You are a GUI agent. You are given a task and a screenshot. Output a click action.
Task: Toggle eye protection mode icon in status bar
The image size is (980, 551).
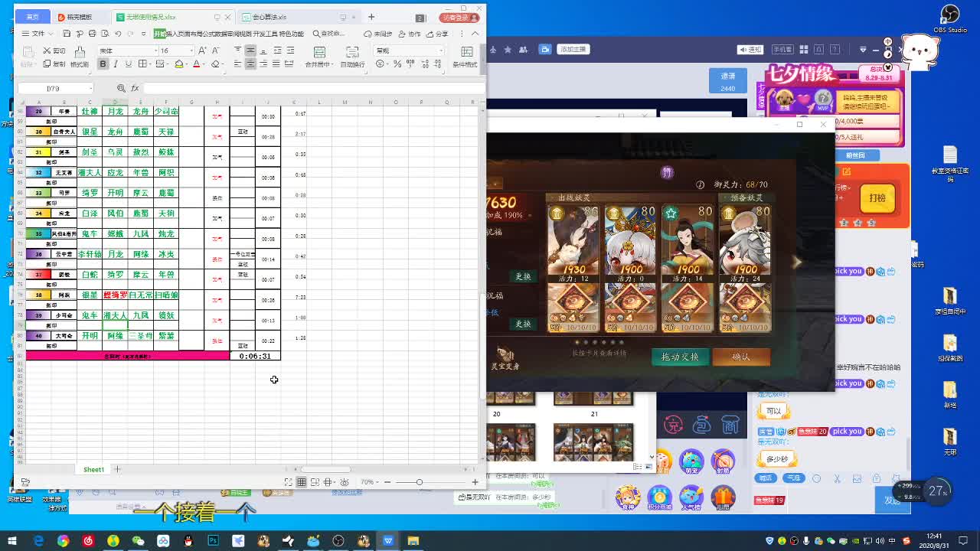point(345,482)
